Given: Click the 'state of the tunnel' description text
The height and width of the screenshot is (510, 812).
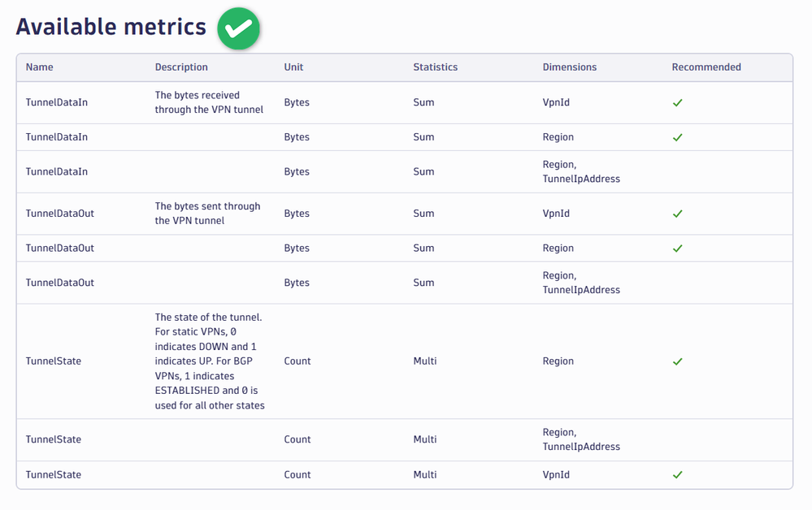Looking at the screenshot, I should (210, 361).
